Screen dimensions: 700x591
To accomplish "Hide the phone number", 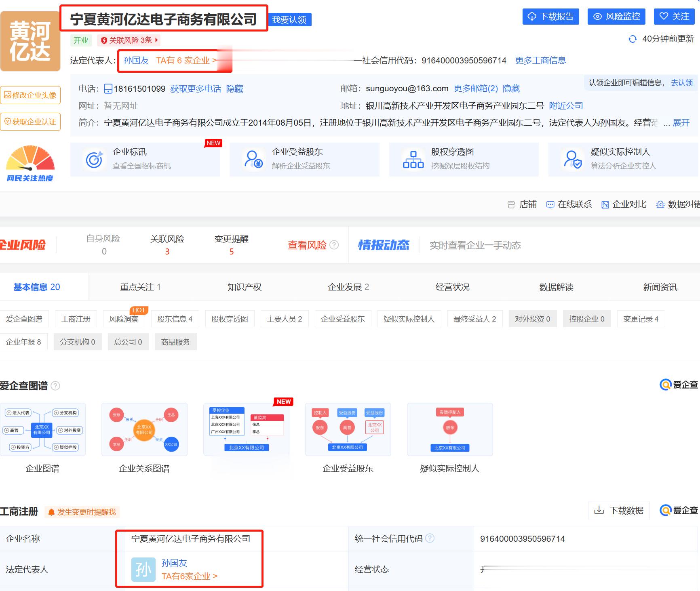I will coord(234,89).
